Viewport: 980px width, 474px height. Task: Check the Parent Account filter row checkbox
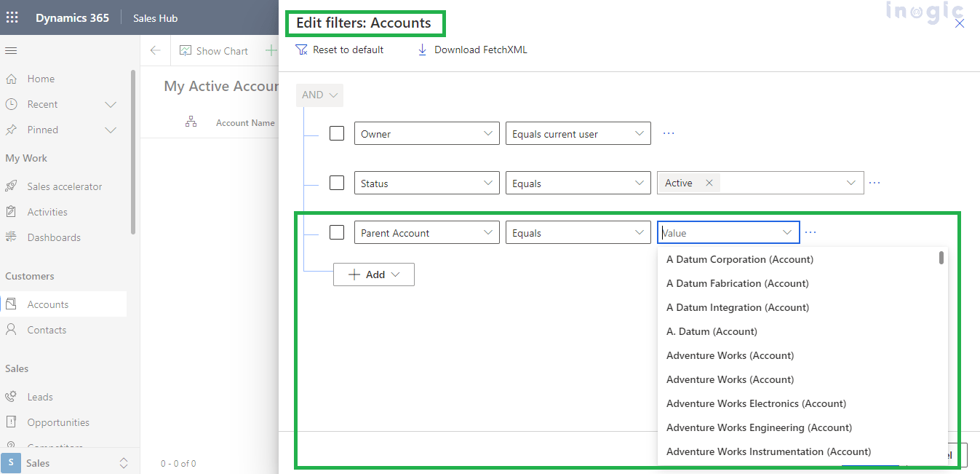337,232
